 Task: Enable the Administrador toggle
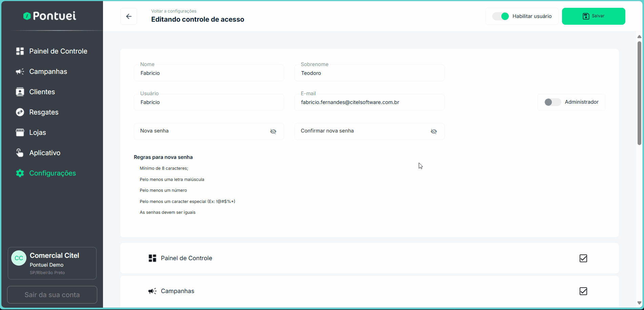click(553, 102)
